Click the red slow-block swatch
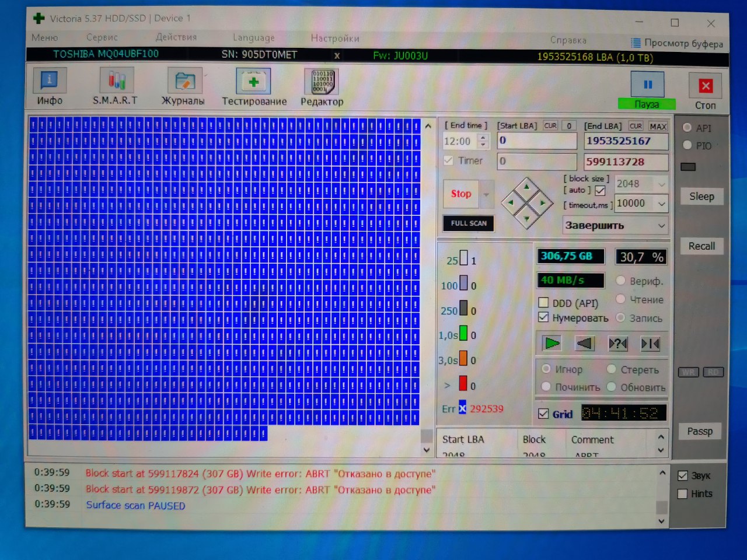The width and height of the screenshot is (747, 560). 463,383
